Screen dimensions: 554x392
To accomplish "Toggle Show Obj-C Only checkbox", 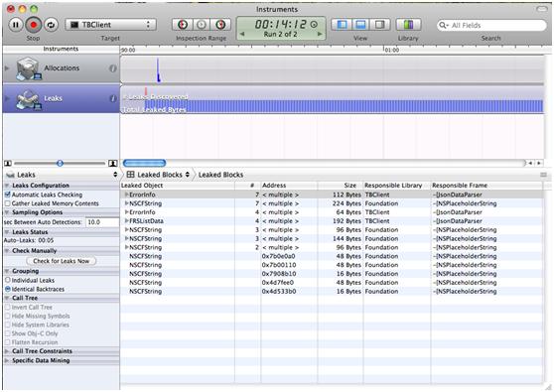I will (x=7, y=333).
